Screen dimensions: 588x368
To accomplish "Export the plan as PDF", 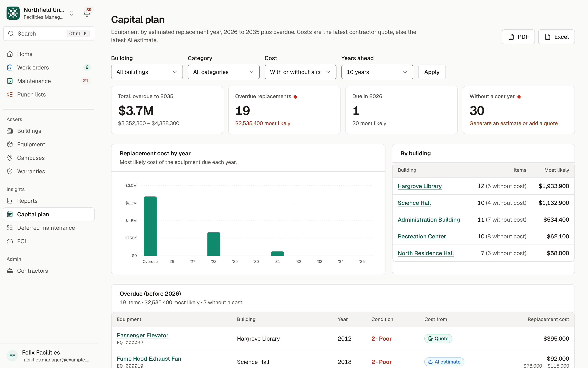I will 518,37.
